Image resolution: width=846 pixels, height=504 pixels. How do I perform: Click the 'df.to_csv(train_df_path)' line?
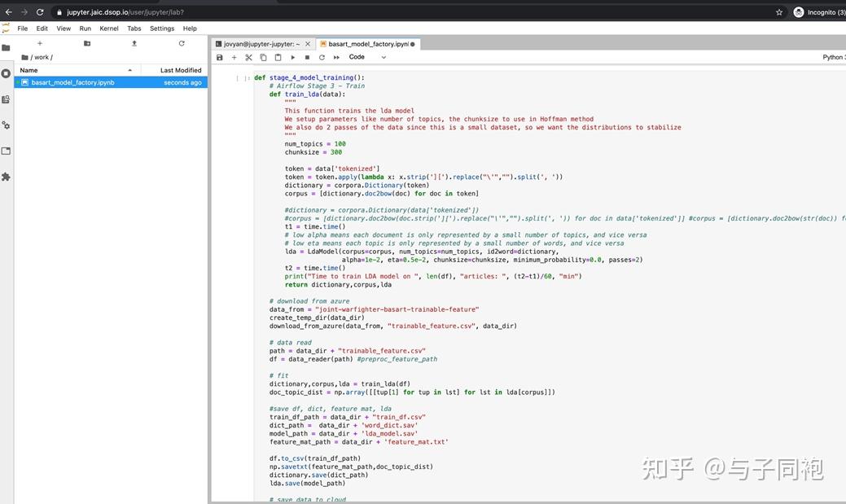coord(315,458)
